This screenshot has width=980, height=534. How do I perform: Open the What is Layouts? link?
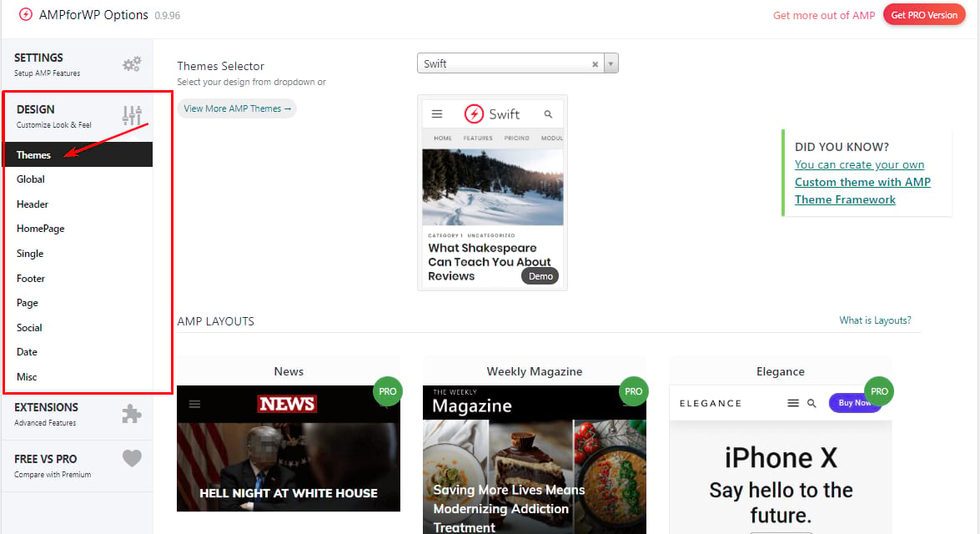tap(875, 320)
